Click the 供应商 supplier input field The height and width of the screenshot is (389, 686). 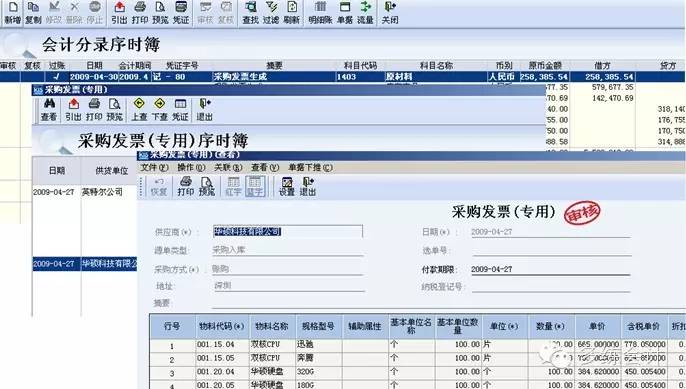click(x=287, y=232)
